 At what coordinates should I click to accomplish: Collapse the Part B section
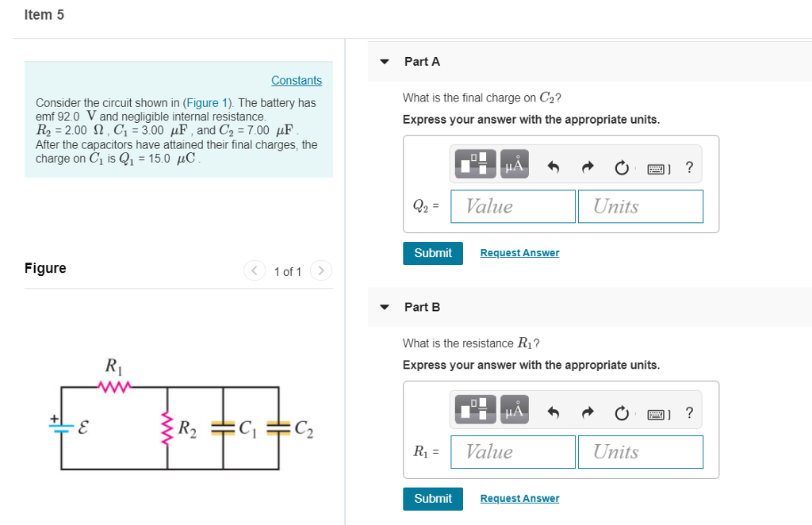pos(384,307)
